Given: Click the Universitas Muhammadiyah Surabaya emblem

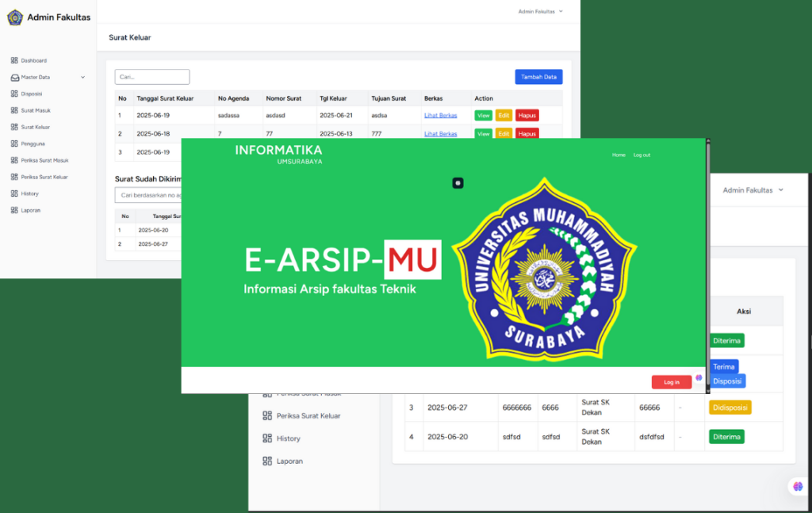Looking at the screenshot, I should 544,269.
